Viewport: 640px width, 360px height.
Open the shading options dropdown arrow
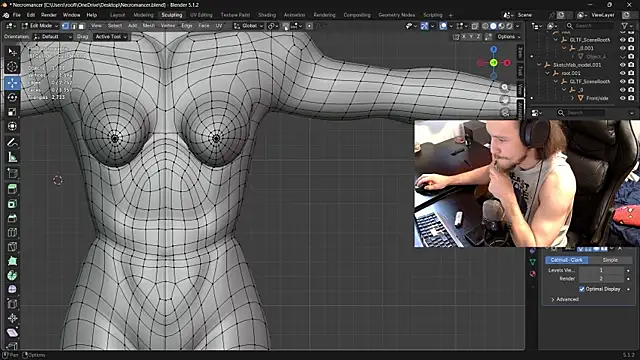(x=518, y=26)
